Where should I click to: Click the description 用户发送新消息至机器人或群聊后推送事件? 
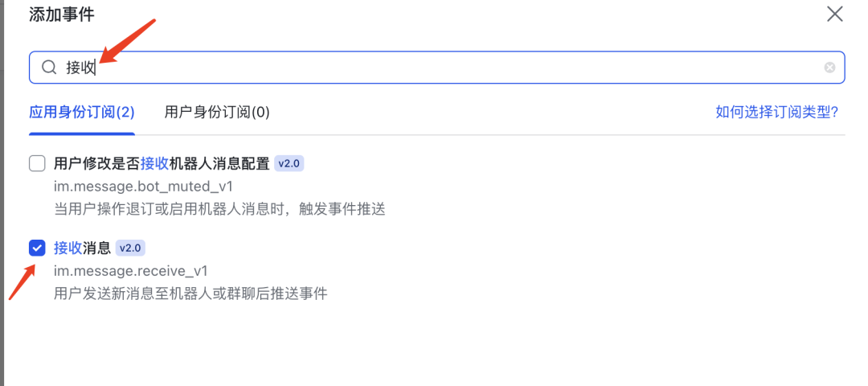click(x=190, y=293)
